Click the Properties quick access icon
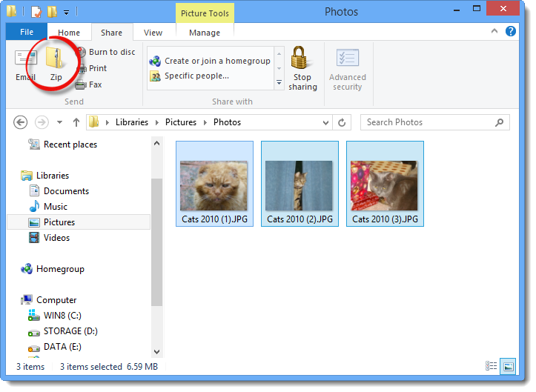Screen dimensions: 536x392 36,12
